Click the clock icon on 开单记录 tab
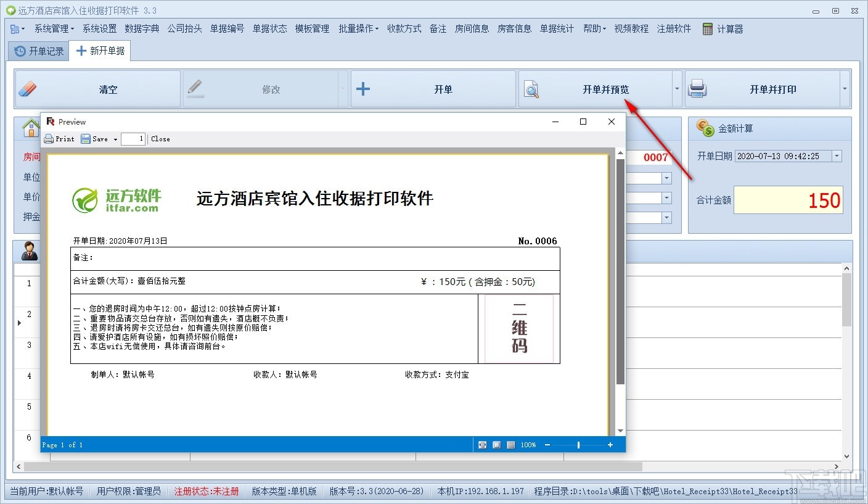This screenshot has height=504, width=868. coord(20,51)
